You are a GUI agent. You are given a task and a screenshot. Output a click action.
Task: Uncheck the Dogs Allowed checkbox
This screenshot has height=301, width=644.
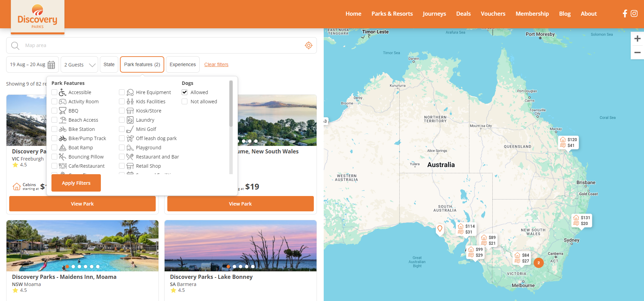(185, 92)
